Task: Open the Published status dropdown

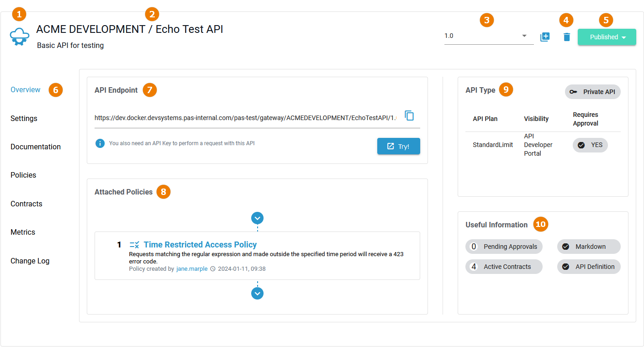Action: click(607, 37)
